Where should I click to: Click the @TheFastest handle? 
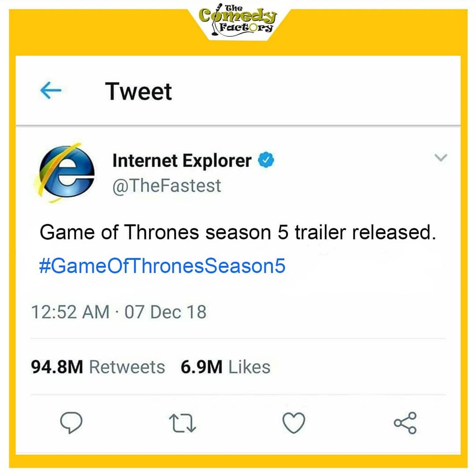[x=167, y=186]
